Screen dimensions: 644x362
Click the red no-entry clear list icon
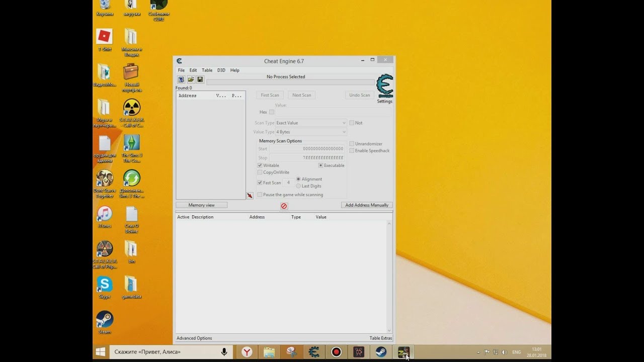(284, 206)
